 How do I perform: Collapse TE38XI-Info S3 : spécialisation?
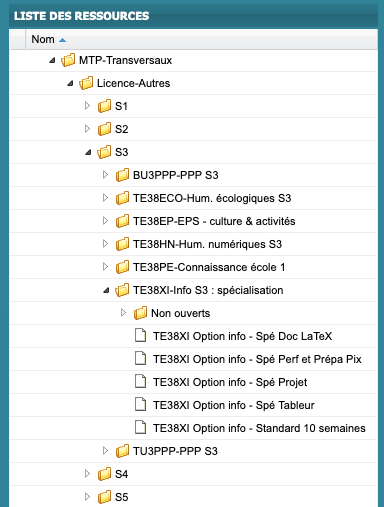click(x=106, y=290)
